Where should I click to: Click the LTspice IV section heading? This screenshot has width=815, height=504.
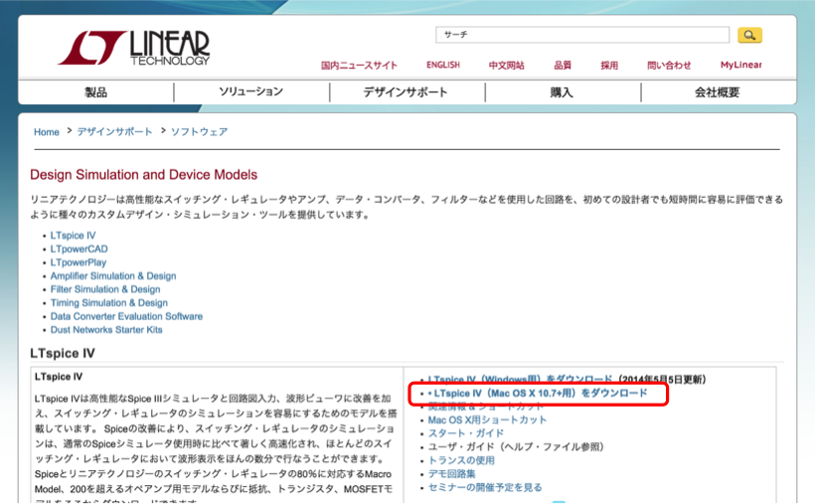pos(63,353)
